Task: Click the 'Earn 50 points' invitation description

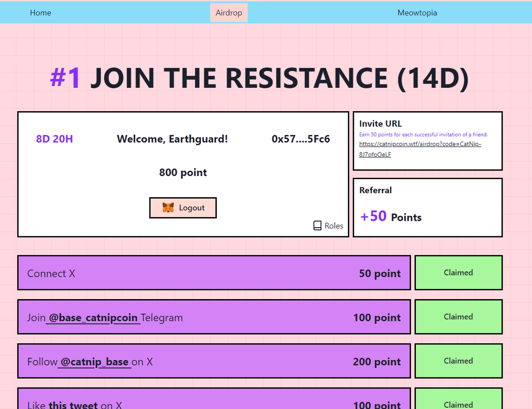Action: tap(423, 134)
